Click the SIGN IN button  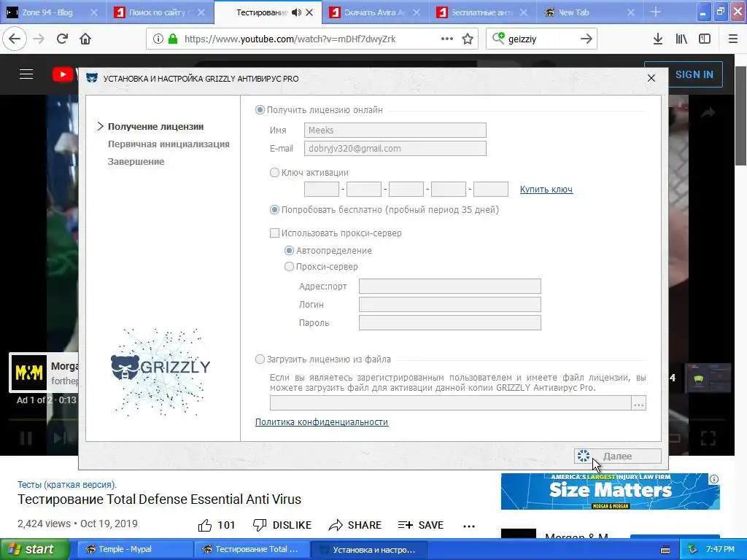694,75
